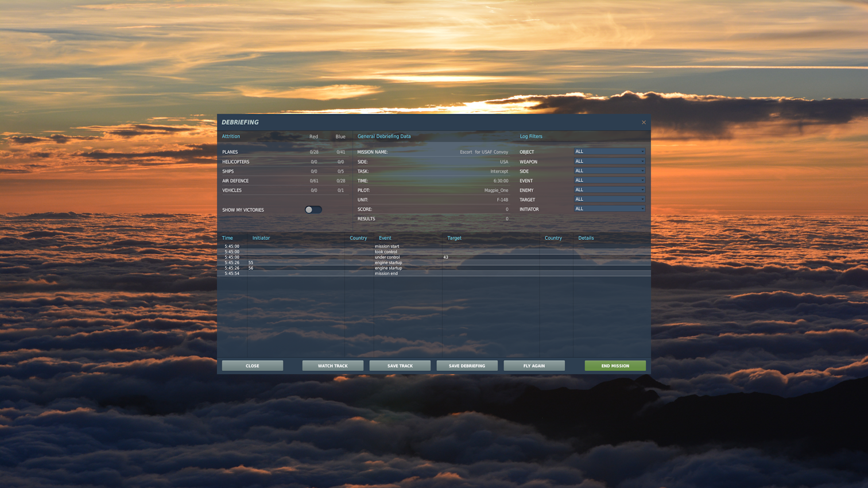Click the WATCH TRACK button
This screenshot has height=488, width=868.
pos(333,366)
